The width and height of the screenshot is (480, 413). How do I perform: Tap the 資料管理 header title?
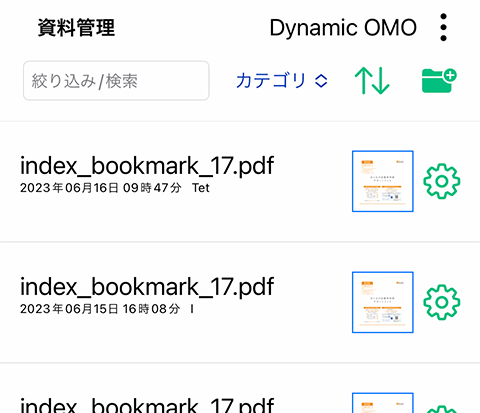76,28
